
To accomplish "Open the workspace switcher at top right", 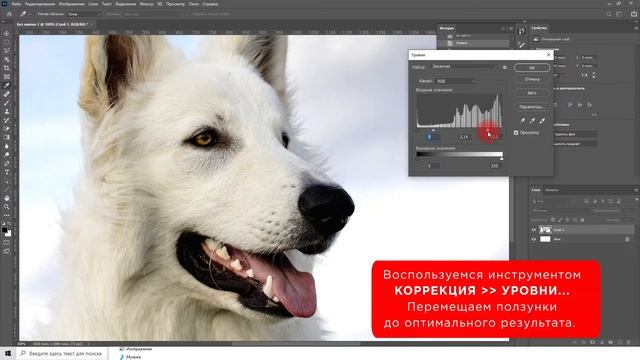I will click(x=619, y=14).
